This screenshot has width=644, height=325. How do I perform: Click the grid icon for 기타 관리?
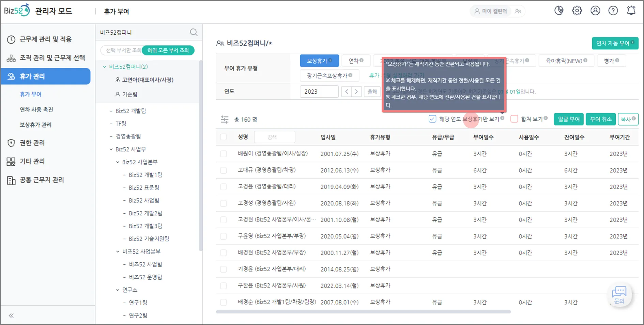[x=11, y=161]
